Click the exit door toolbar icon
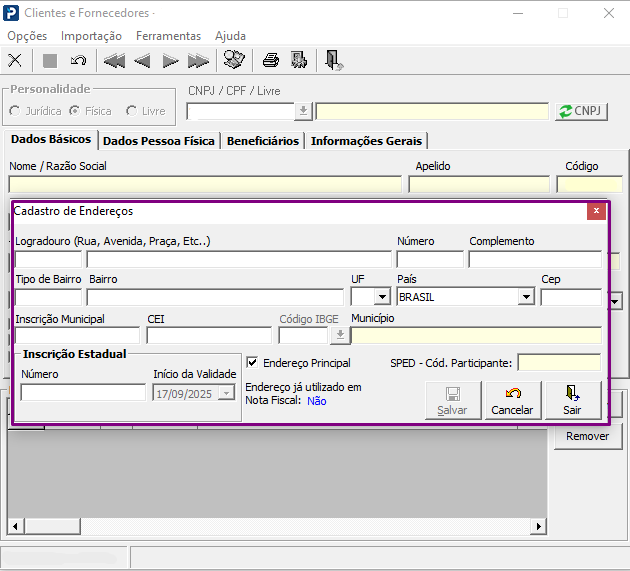The image size is (630, 571). tap(334, 60)
